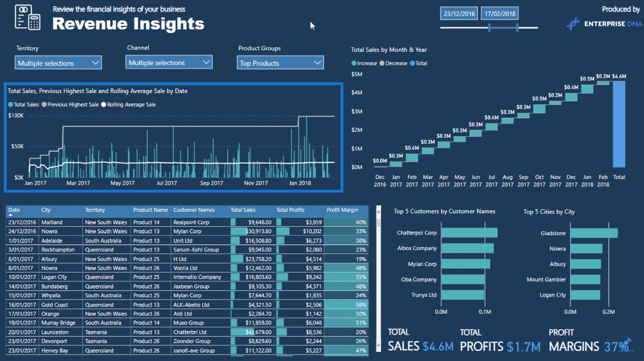
Task: Expand the Channel slicer header chevron
Action: point(208,48)
